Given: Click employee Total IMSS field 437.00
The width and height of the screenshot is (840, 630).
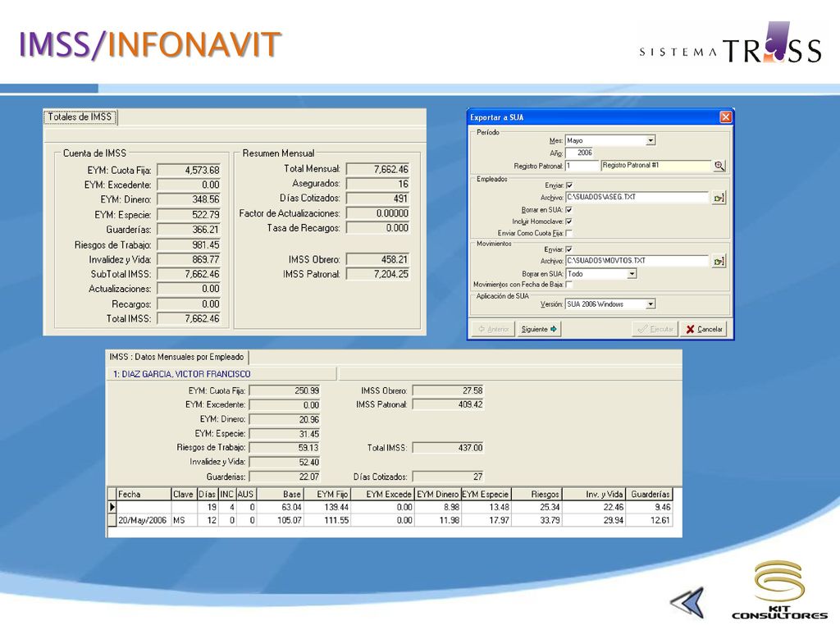Looking at the screenshot, I should point(449,448).
